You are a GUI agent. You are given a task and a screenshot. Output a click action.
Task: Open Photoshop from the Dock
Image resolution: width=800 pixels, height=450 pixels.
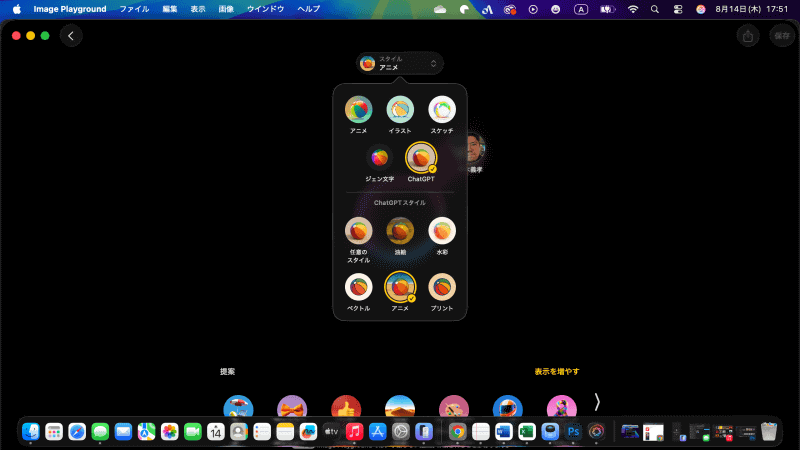573,432
